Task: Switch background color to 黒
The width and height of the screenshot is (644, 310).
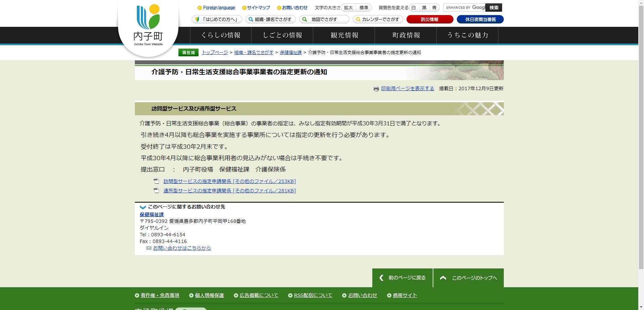Action: coord(424,7)
